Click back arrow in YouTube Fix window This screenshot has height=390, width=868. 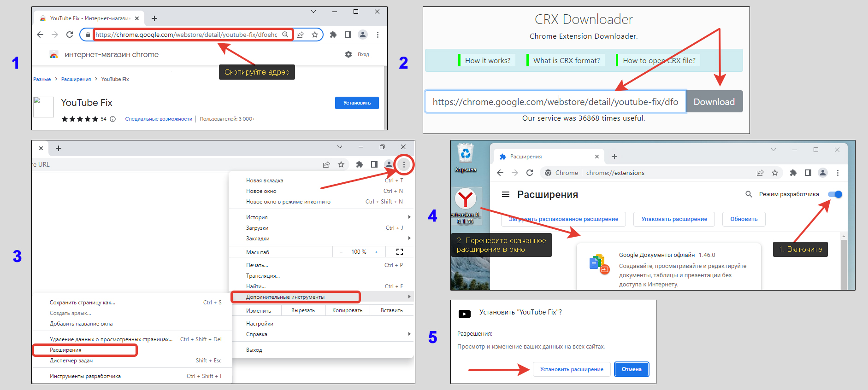click(40, 35)
